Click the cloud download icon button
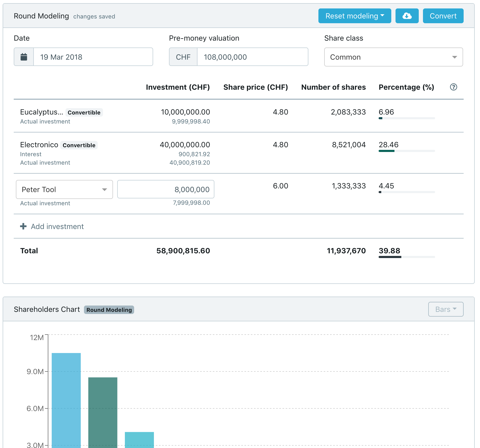Screen dimensions: 480x448 (x=407, y=16)
